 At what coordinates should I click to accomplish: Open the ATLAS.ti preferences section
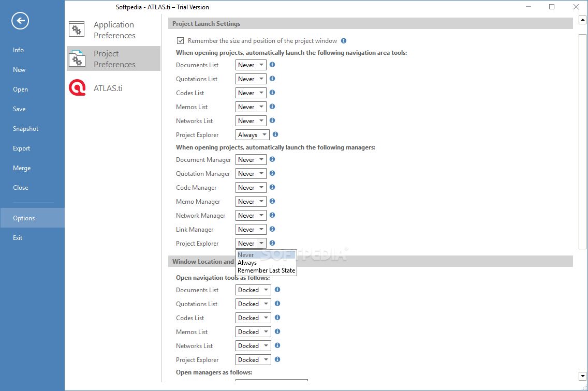[x=114, y=88]
